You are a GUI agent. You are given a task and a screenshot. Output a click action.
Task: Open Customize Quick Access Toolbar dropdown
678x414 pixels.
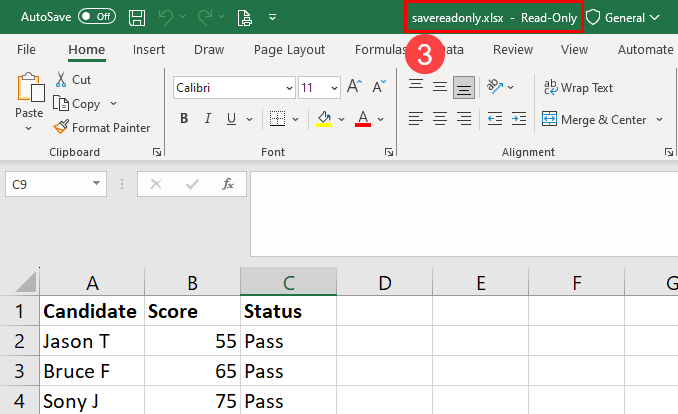(272, 17)
